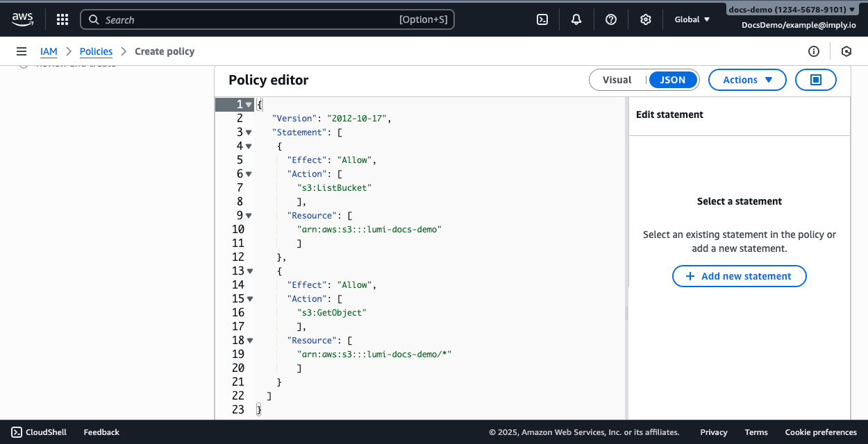The height and width of the screenshot is (444, 868).
Task: Click the editor layout square icon button
Action: [x=816, y=80]
